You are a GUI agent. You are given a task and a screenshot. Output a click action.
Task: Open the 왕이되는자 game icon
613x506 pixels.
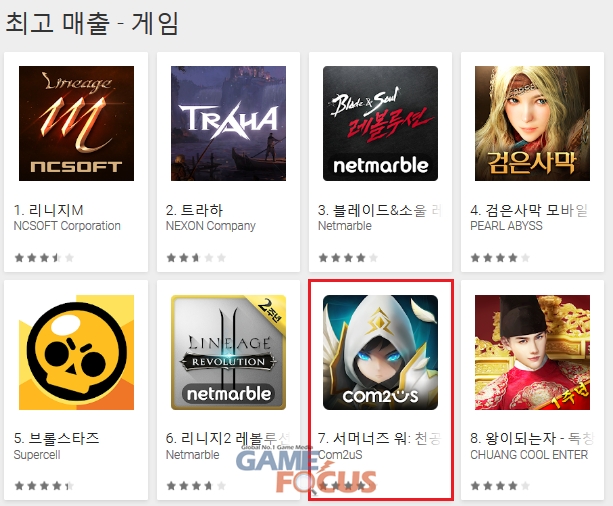532,352
